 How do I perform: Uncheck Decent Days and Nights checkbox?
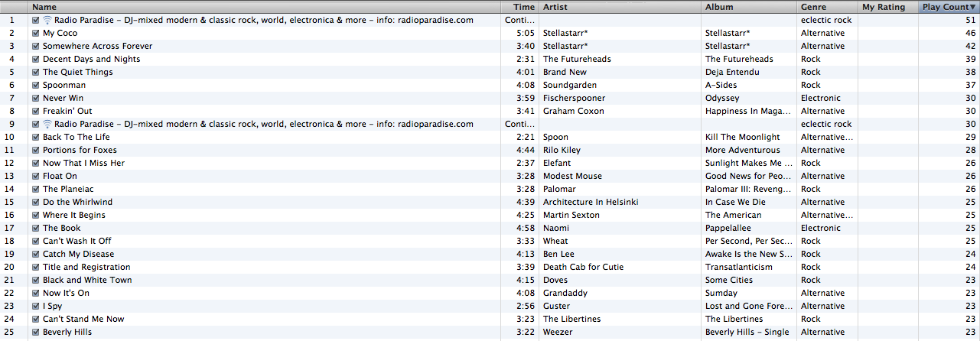pyautogui.click(x=36, y=60)
